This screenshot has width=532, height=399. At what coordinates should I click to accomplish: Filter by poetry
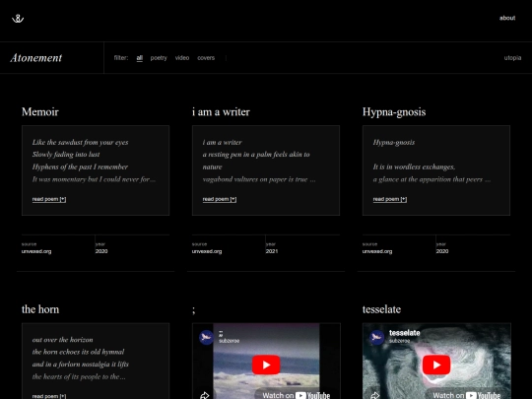coord(159,58)
